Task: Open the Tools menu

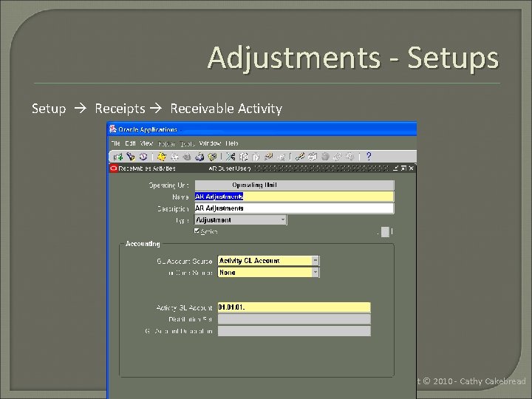Action: pos(187,143)
